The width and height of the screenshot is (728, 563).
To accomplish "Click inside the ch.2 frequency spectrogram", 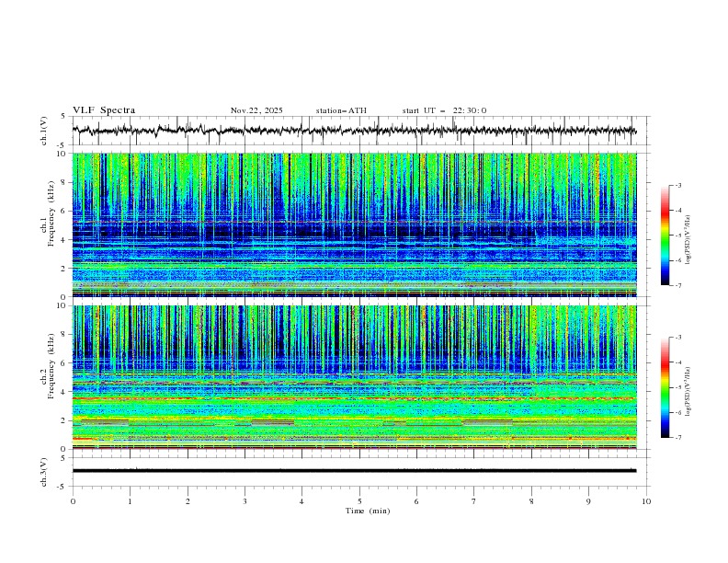I will [358, 377].
